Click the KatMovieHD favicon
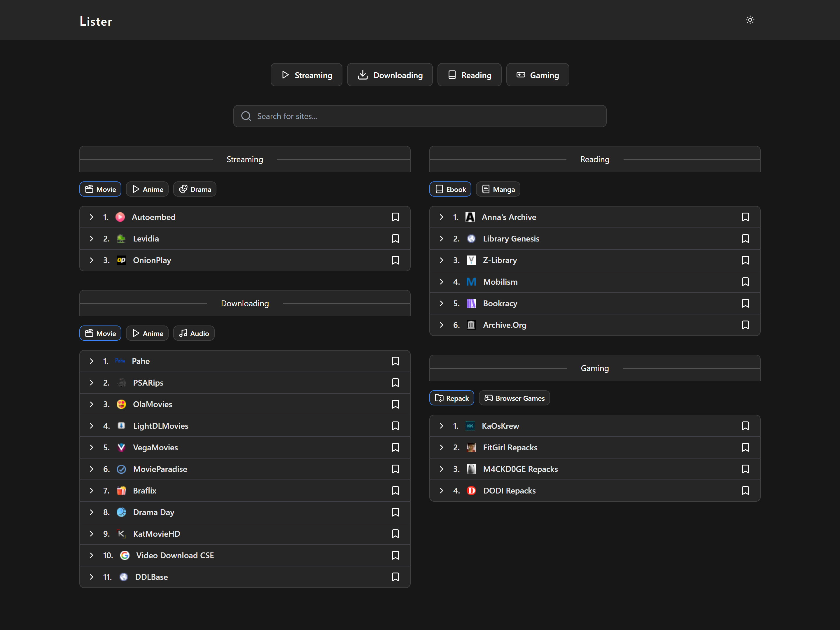840x630 pixels. (121, 534)
